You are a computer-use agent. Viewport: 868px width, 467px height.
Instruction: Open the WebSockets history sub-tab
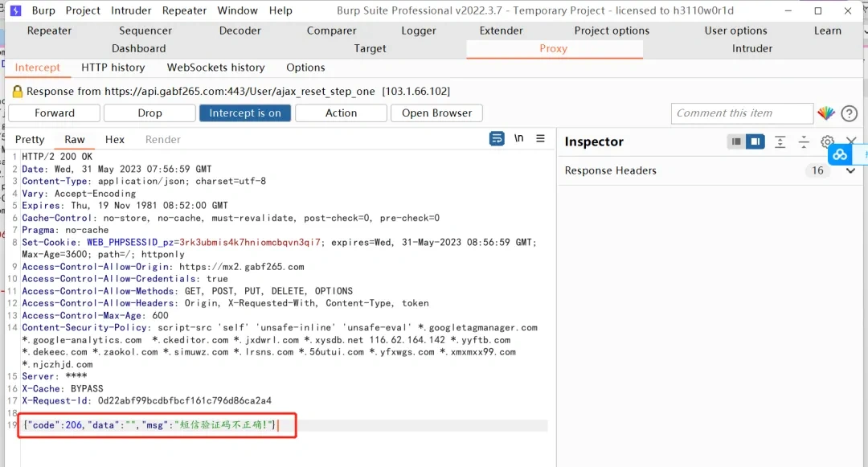216,68
